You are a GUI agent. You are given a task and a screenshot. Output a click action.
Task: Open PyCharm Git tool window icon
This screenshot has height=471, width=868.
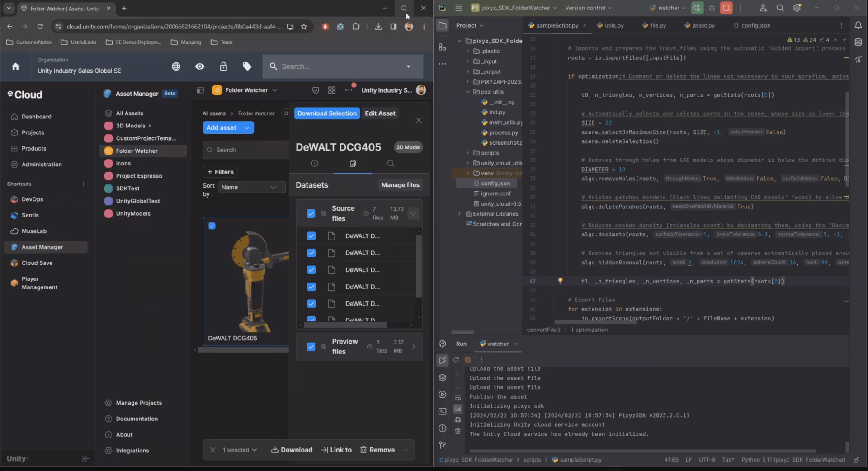click(x=442, y=445)
